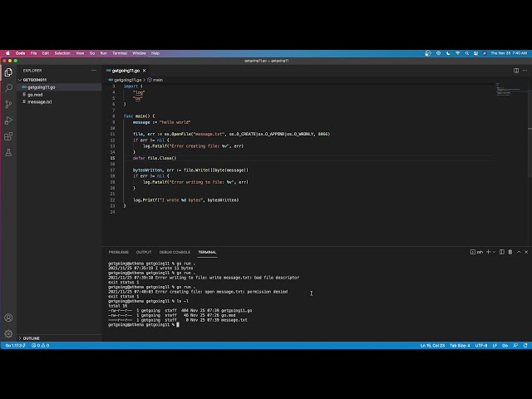The image size is (532, 399).
Task: Open the File menu
Action: point(33,53)
